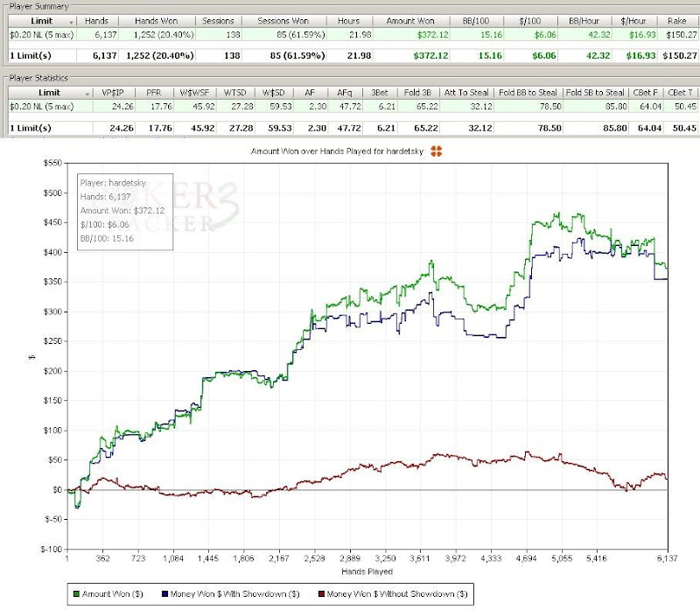Click the $/100 column header
Viewport: 700px width, 610px height.
[530, 21]
